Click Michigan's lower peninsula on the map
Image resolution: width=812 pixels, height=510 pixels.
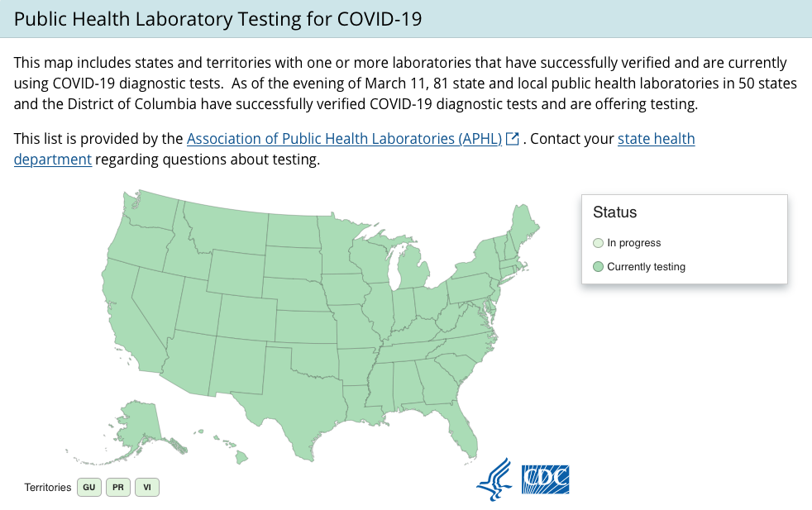click(414, 268)
